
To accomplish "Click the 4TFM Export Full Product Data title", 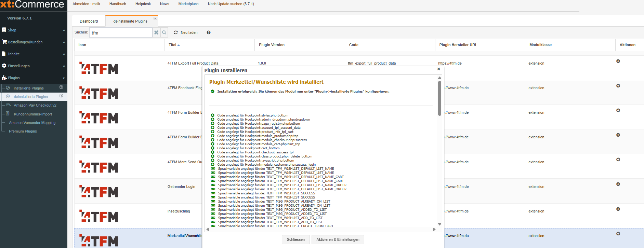I will tap(193, 63).
